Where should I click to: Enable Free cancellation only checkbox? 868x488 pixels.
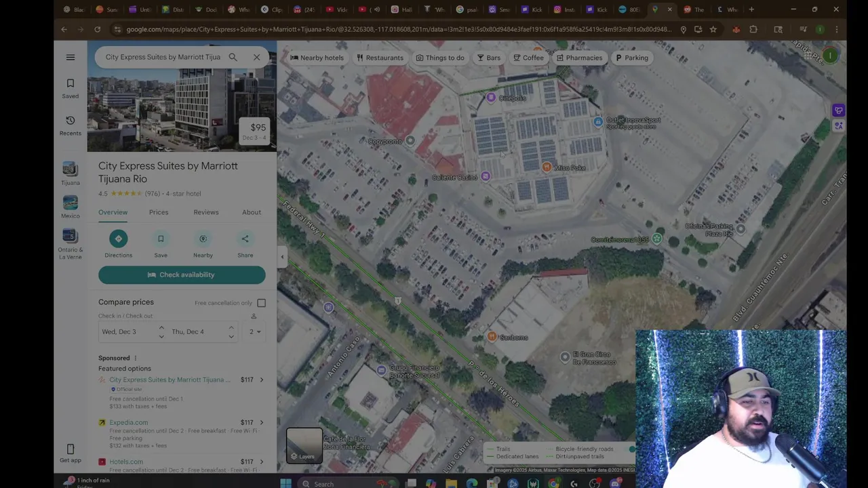pyautogui.click(x=261, y=303)
